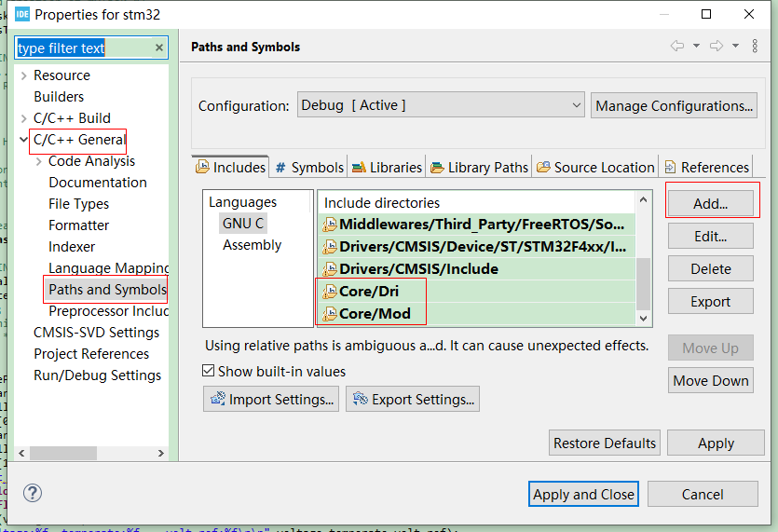Click the Cancel button
Viewport: 778px width, 532px height.
tap(703, 495)
